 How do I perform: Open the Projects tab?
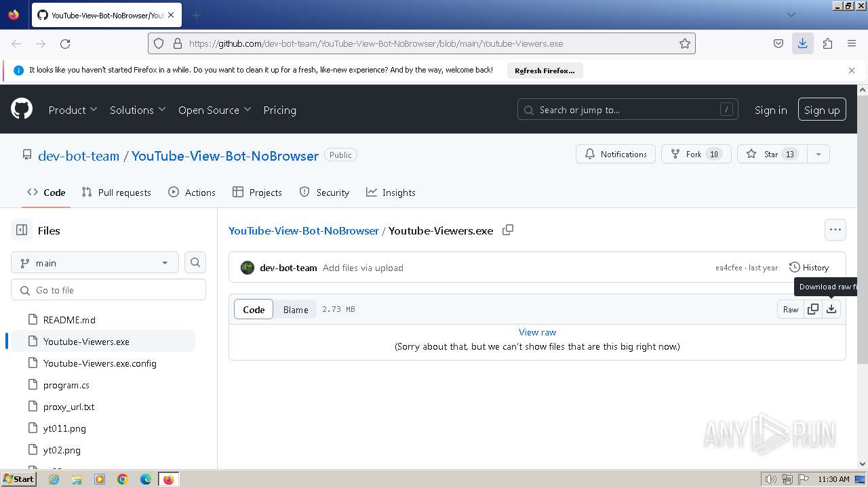click(x=257, y=192)
